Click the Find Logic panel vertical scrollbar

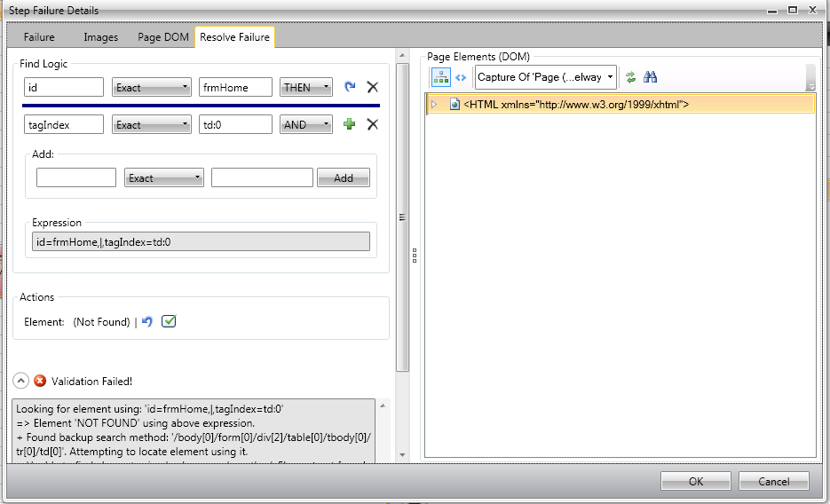(x=402, y=217)
